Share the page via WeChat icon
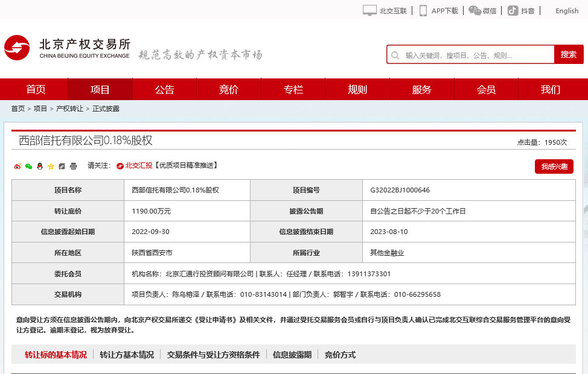Viewport: 588px width, 374px height. pyautogui.click(x=28, y=166)
